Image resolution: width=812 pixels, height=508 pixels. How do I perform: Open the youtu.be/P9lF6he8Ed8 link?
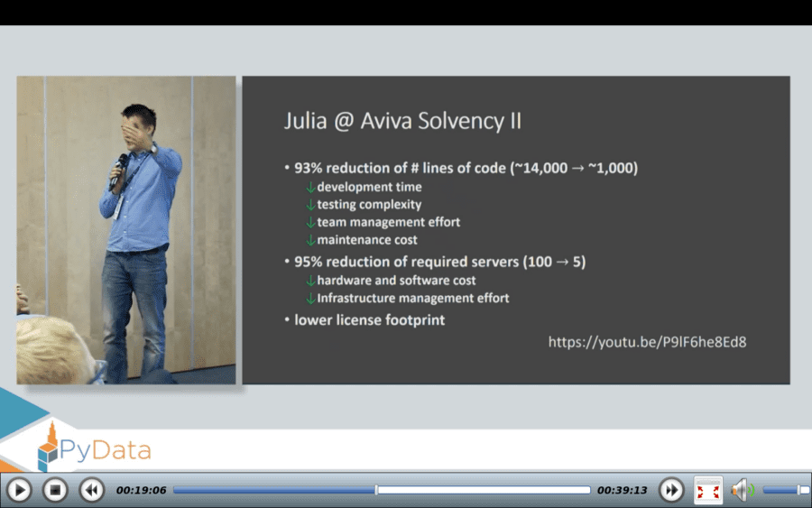point(647,342)
